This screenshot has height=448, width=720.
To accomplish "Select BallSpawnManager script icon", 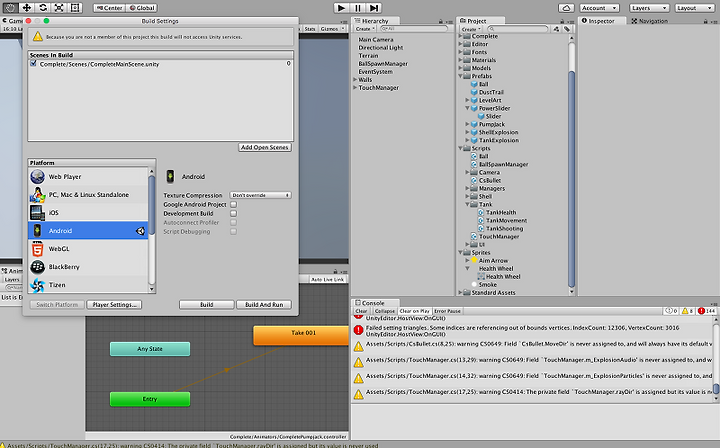I will click(474, 164).
